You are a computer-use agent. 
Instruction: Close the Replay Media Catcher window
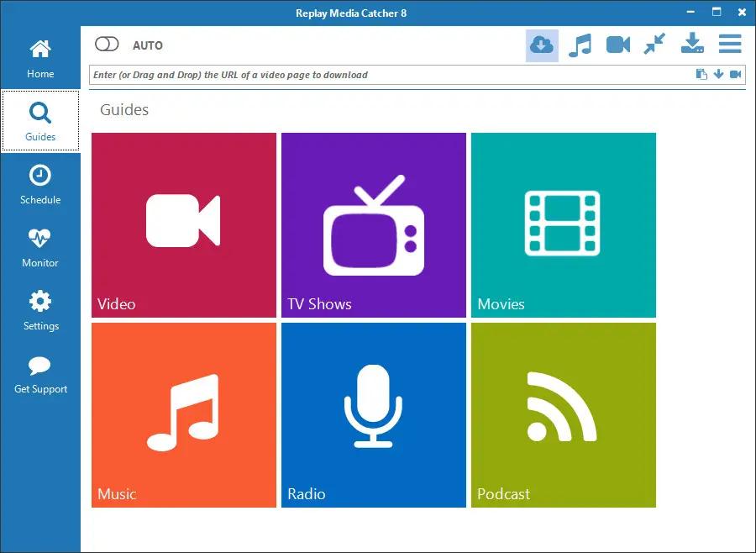(742, 12)
